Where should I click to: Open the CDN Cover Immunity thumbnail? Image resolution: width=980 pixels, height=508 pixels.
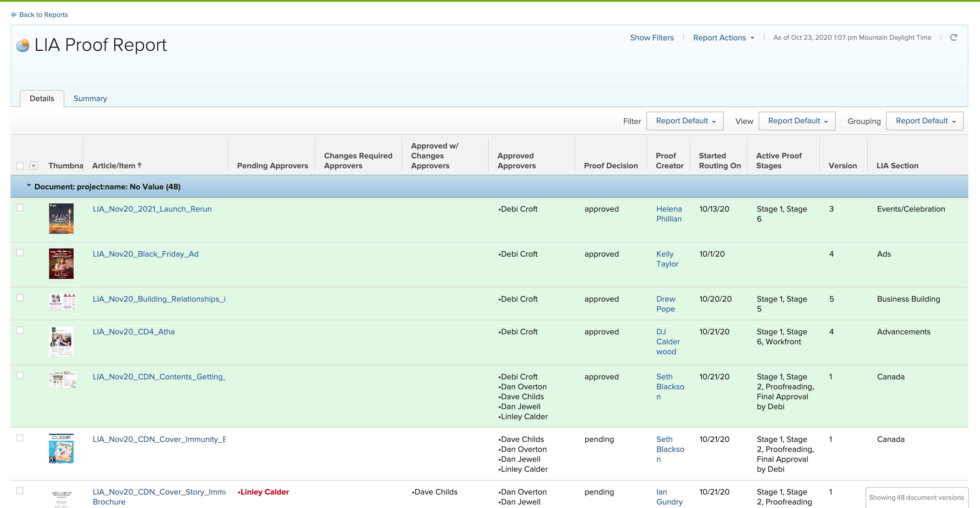(61, 449)
